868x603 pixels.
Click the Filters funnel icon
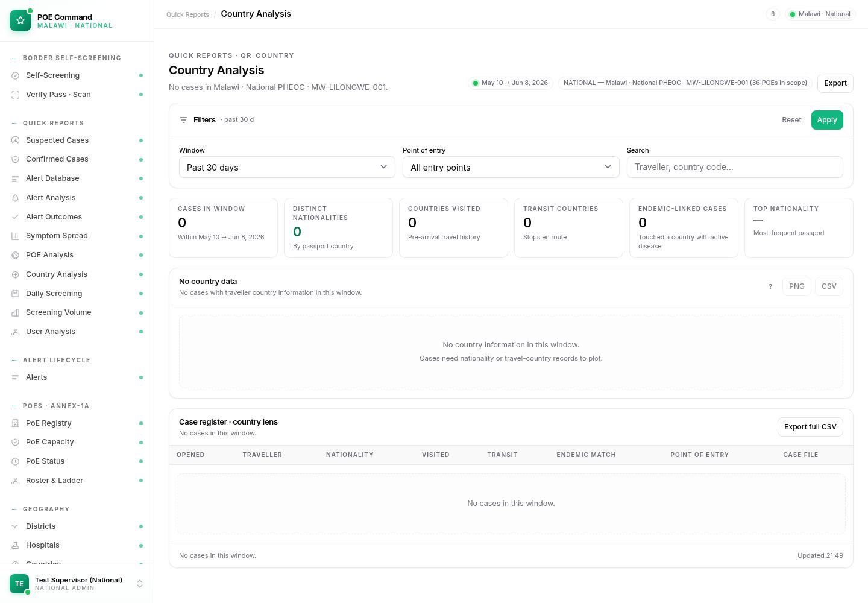point(184,120)
